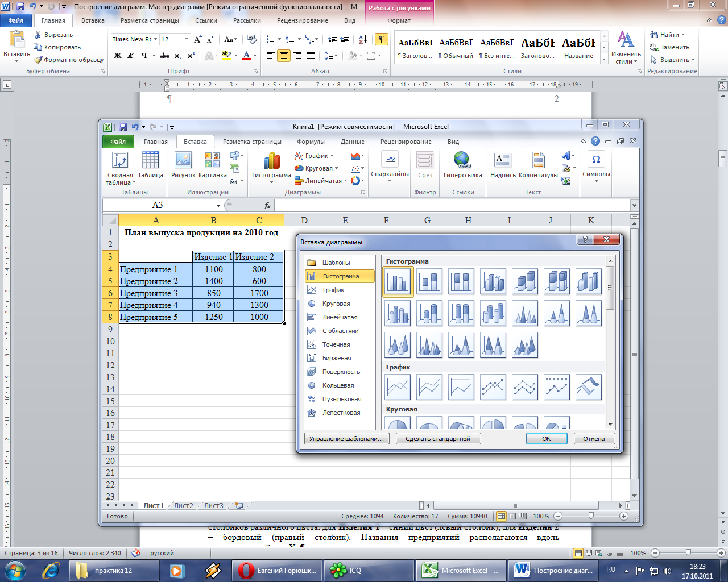Click OK in Вставка диаграммы dialog
The height and width of the screenshot is (582, 728).
[546, 439]
